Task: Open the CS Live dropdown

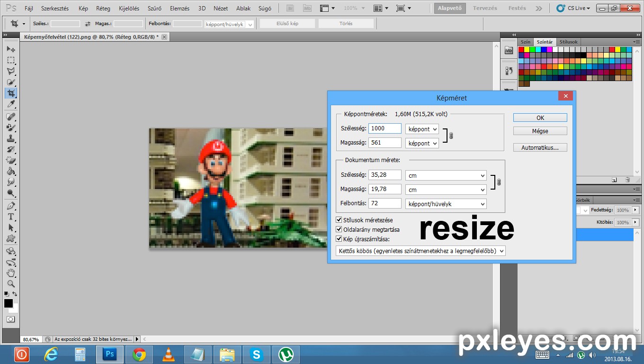Action: pyautogui.click(x=573, y=8)
